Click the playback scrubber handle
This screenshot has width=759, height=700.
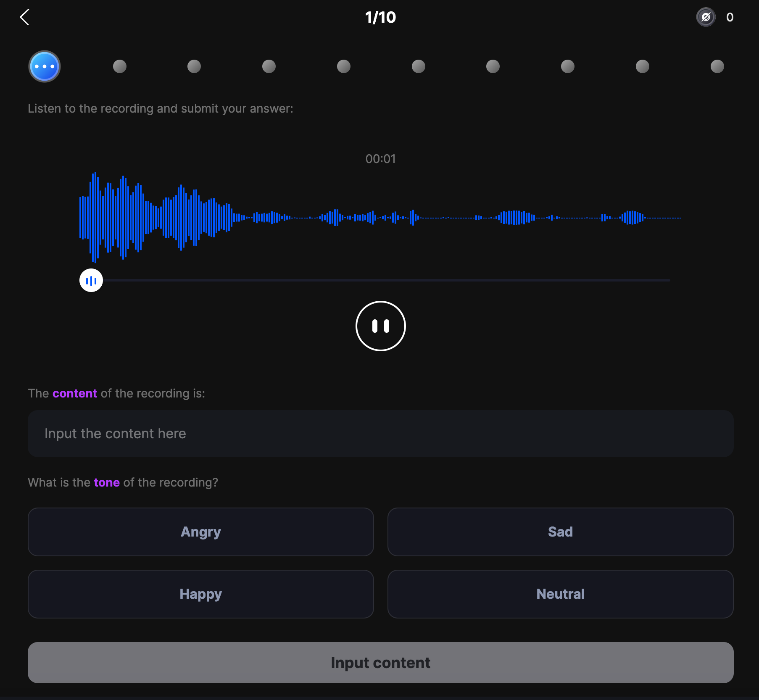(91, 280)
